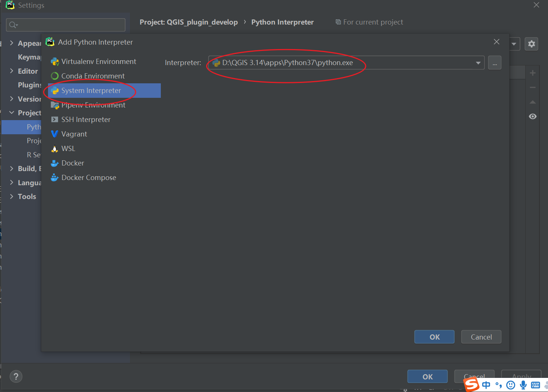Click the Settings search field

pyautogui.click(x=66, y=25)
